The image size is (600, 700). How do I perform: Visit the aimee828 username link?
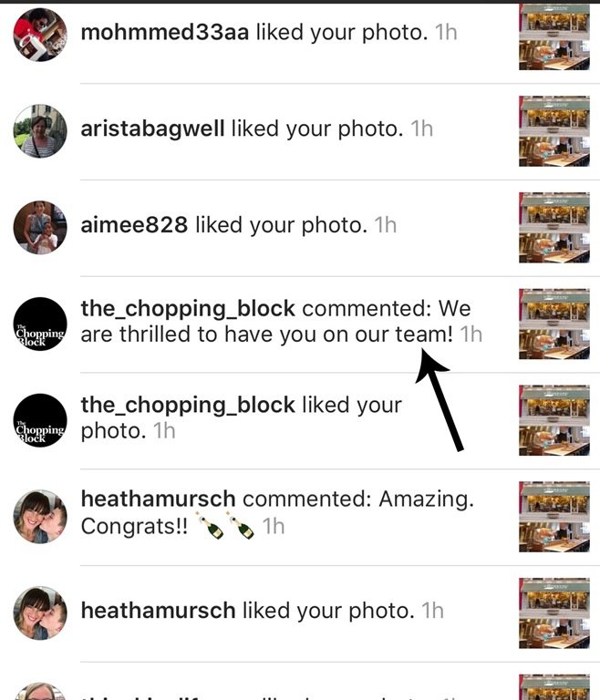tap(134, 224)
